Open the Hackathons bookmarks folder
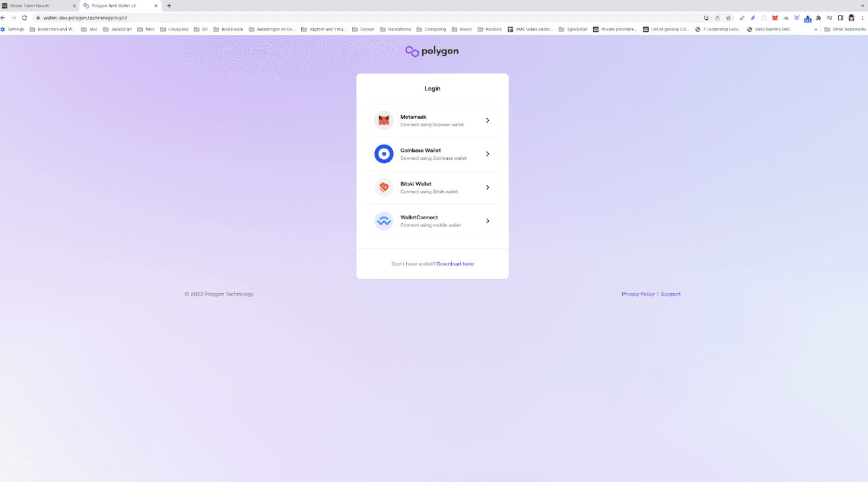Image resolution: width=868 pixels, height=482 pixels. point(395,29)
